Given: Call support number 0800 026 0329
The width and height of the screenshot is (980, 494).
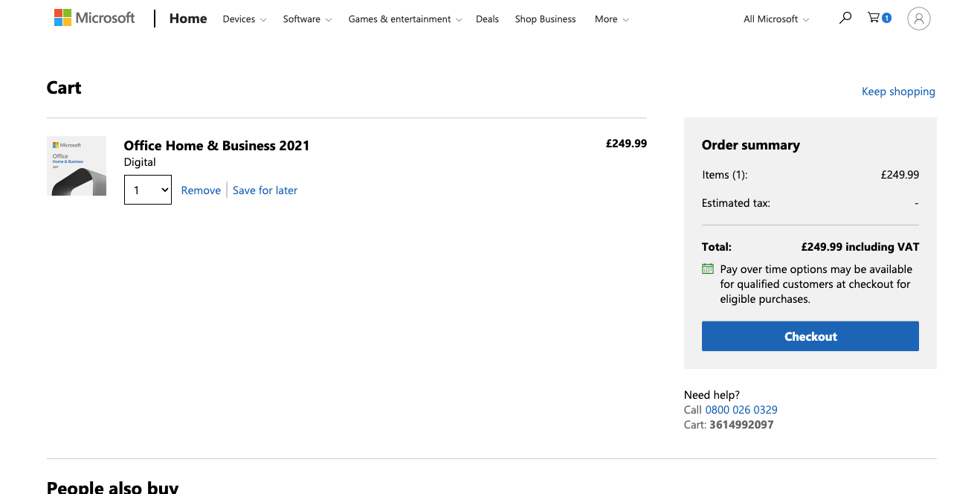Looking at the screenshot, I should 741,410.
